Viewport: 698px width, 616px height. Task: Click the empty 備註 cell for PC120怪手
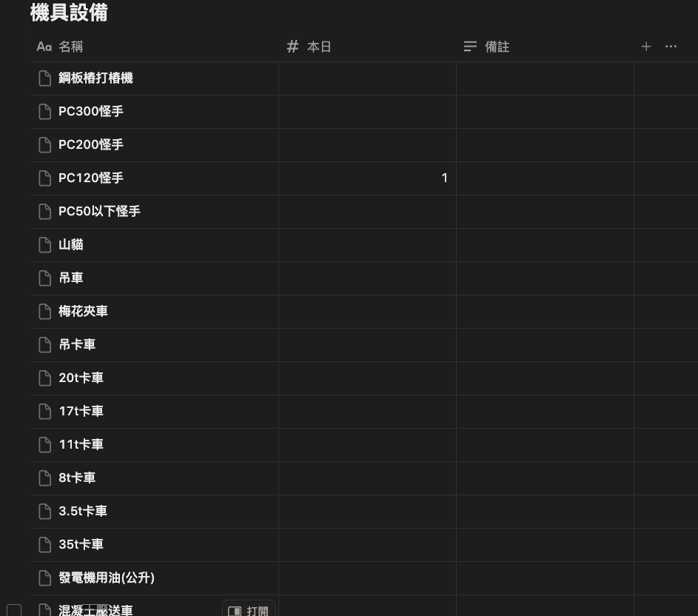point(545,178)
